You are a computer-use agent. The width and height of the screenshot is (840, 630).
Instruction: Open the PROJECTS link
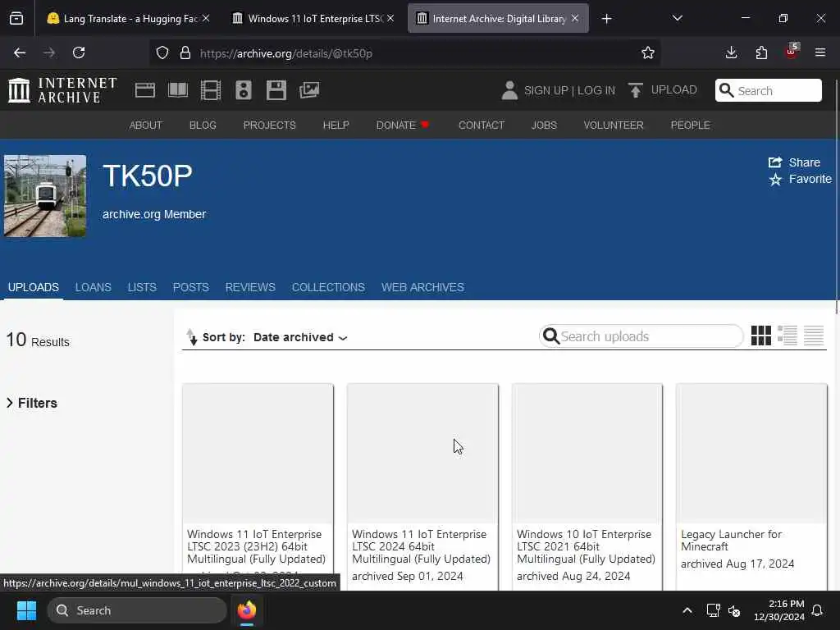pos(269,125)
